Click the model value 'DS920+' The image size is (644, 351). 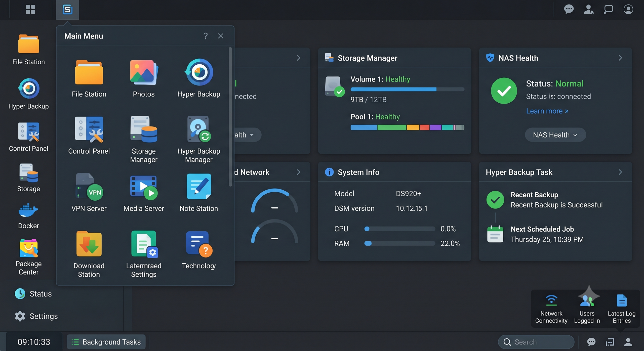pyautogui.click(x=409, y=194)
